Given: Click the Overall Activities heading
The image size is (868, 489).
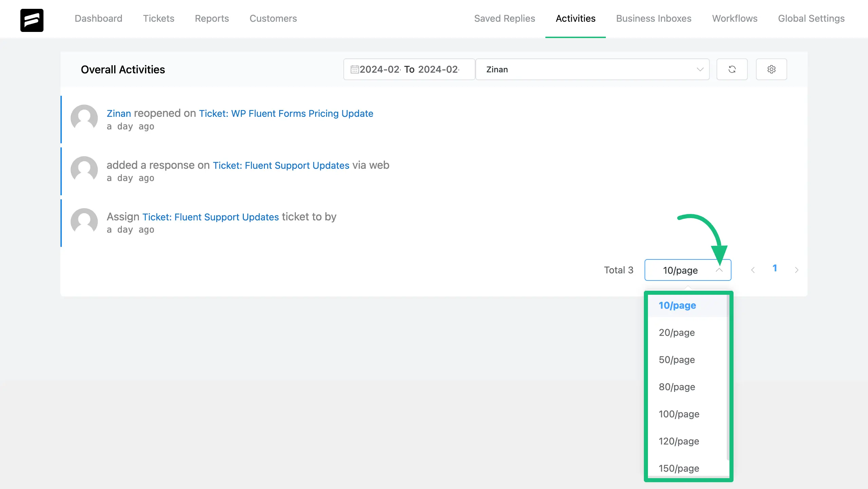Looking at the screenshot, I should [x=123, y=69].
